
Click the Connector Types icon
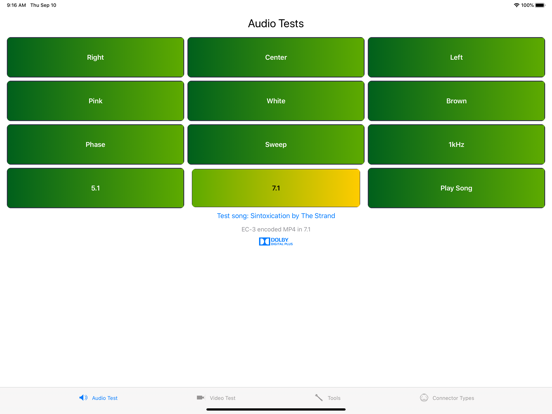(x=424, y=398)
